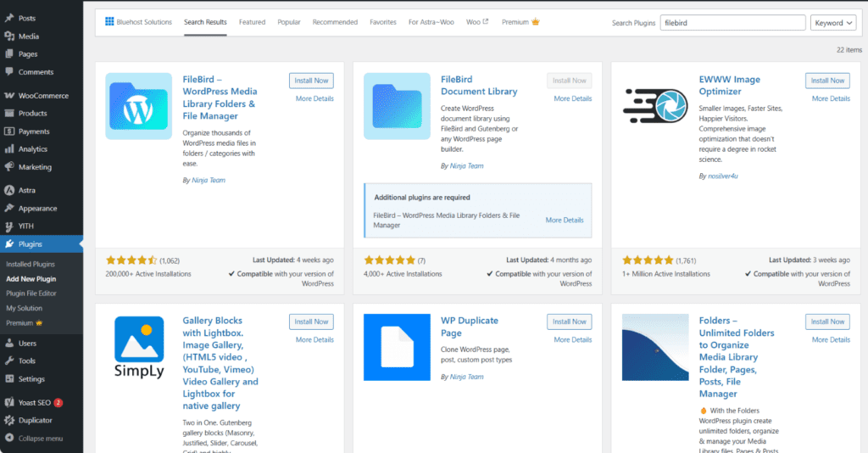868x453 pixels.
Task: Click the FileBird Media Library star rating
Action: (131, 260)
